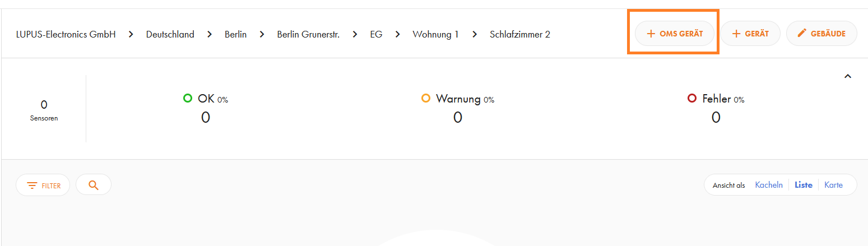Click the green OK status circle
The image size is (868, 246).
click(188, 99)
